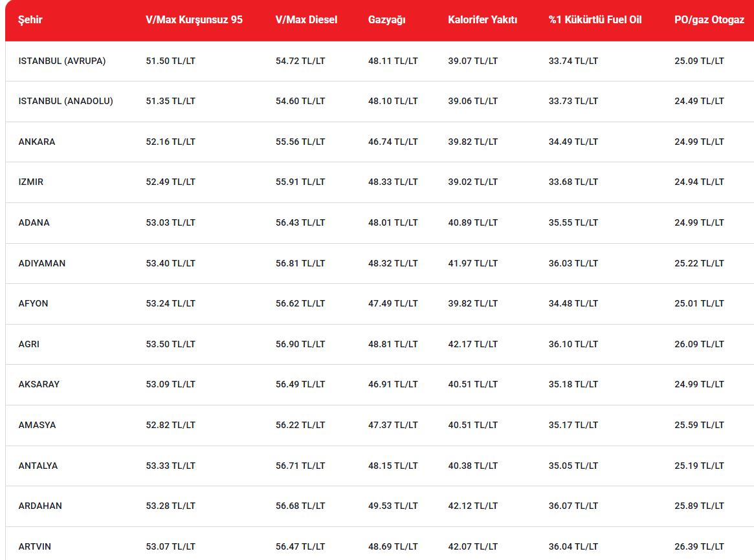The width and height of the screenshot is (754, 560).
Task: Click the 33.74 TL/LT fuel oil price
Action: (x=573, y=61)
